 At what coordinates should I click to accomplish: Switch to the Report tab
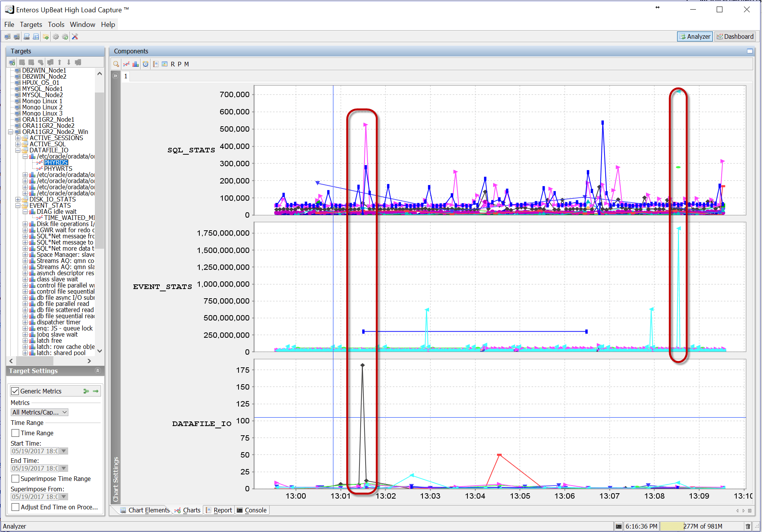click(x=219, y=510)
